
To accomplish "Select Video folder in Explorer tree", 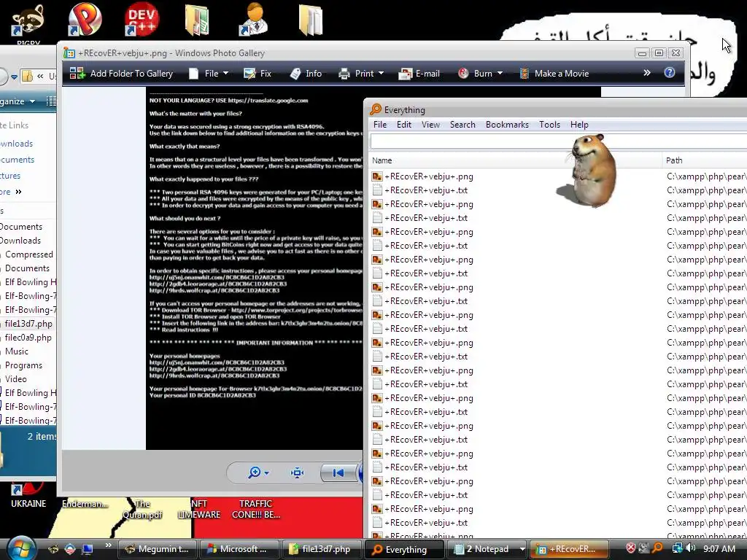I will click(16, 379).
